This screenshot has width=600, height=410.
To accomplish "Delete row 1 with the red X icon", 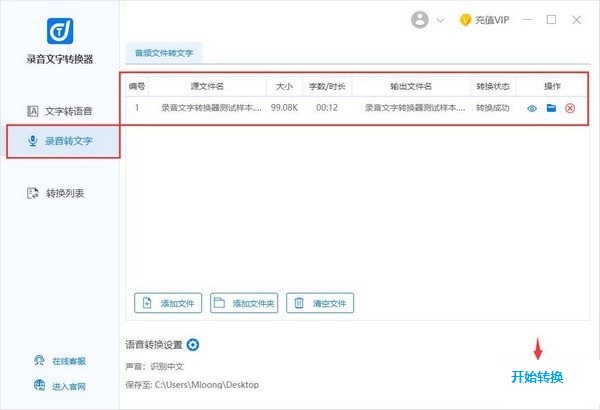I will pos(570,108).
